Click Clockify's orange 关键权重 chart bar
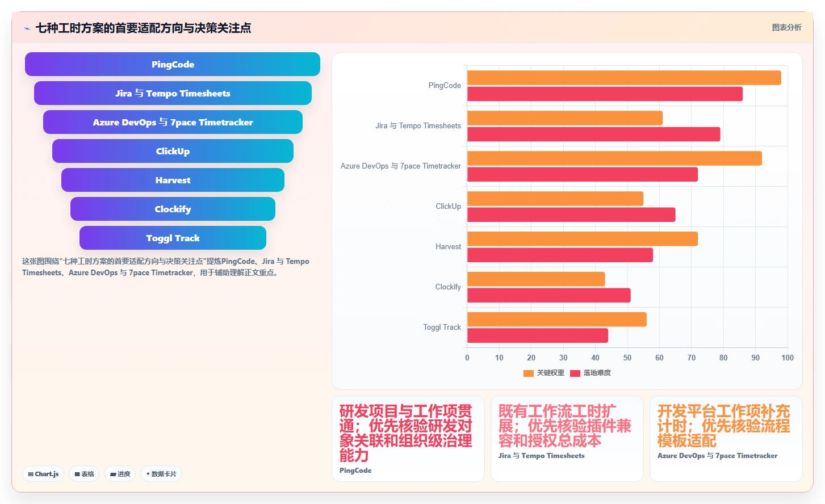This screenshot has height=504, width=825. pos(536,279)
